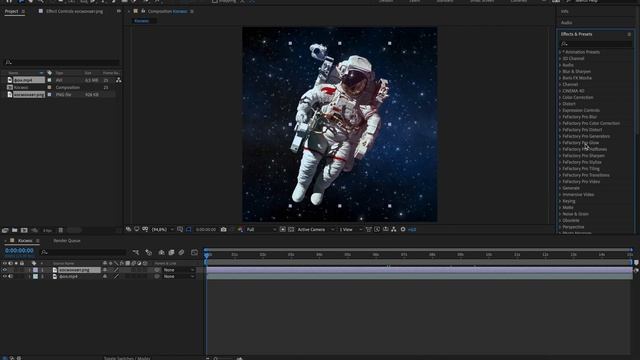This screenshot has height=360, width=640.
Task: Click preview time 0:00:00:00 in viewer footer
Action: pos(206,229)
